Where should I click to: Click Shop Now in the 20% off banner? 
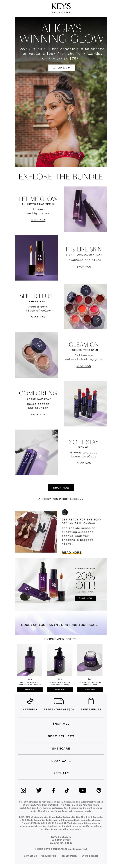[x=85, y=598]
